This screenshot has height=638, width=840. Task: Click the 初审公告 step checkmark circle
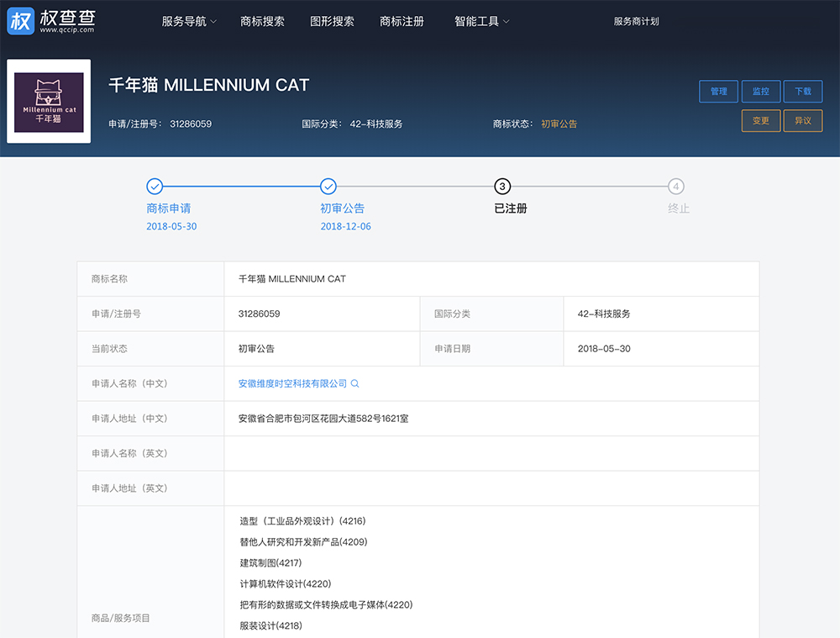[x=328, y=187]
